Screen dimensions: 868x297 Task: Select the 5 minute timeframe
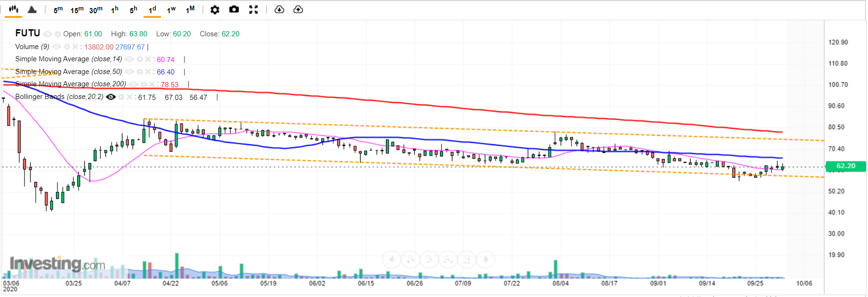pyautogui.click(x=58, y=10)
